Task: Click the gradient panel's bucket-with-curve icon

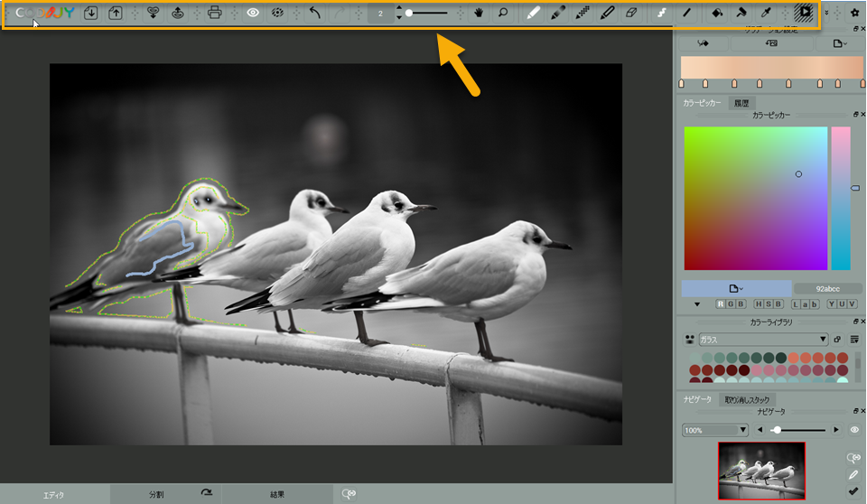Action: (704, 43)
